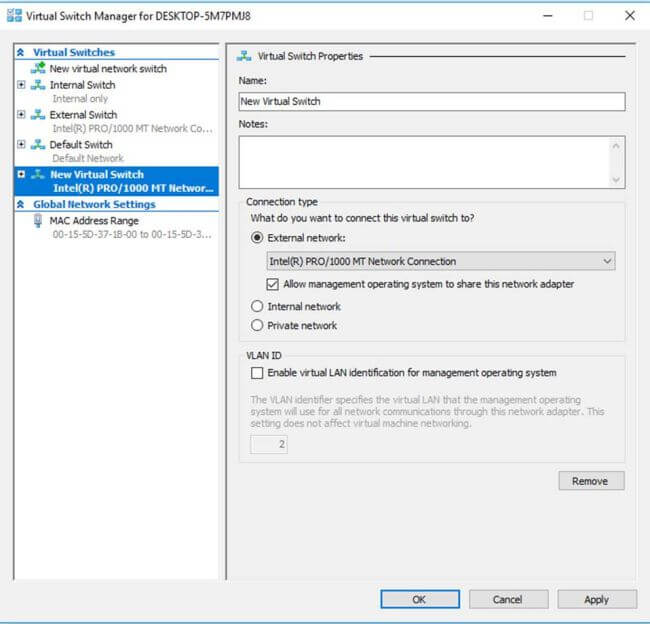Click the Cancel button
This screenshot has height=624, width=650.
pyautogui.click(x=508, y=599)
